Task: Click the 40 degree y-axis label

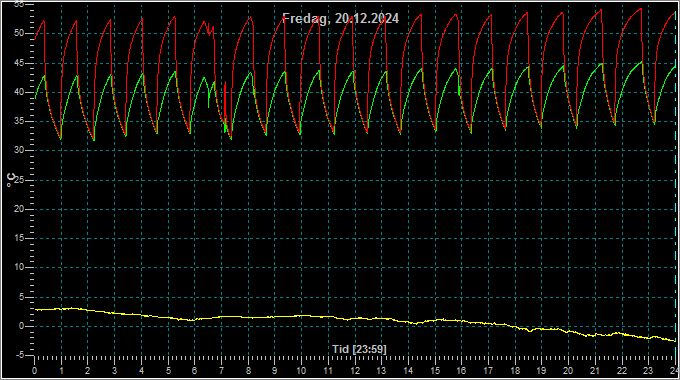Action: (19, 92)
